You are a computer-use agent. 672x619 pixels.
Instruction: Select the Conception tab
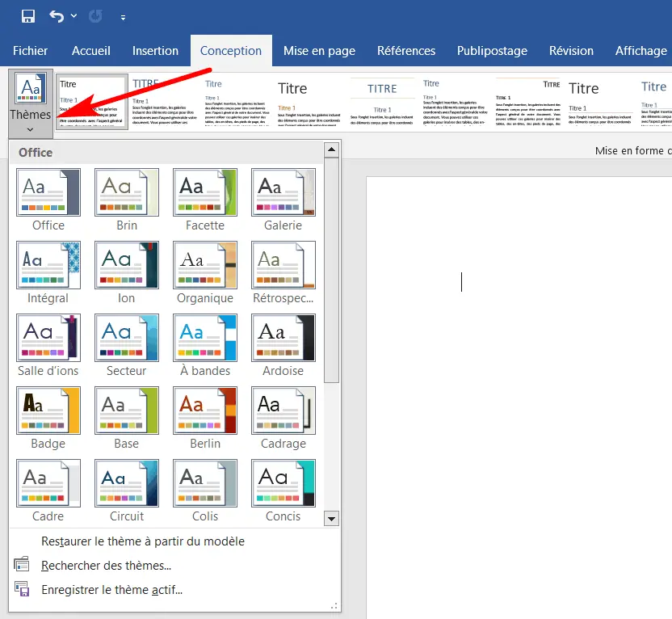(231, 51)
